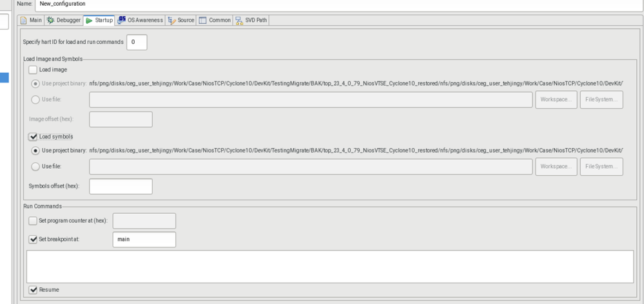Enable the Load image checkbox
The image size is (644, 304).
tap(33, 70)
